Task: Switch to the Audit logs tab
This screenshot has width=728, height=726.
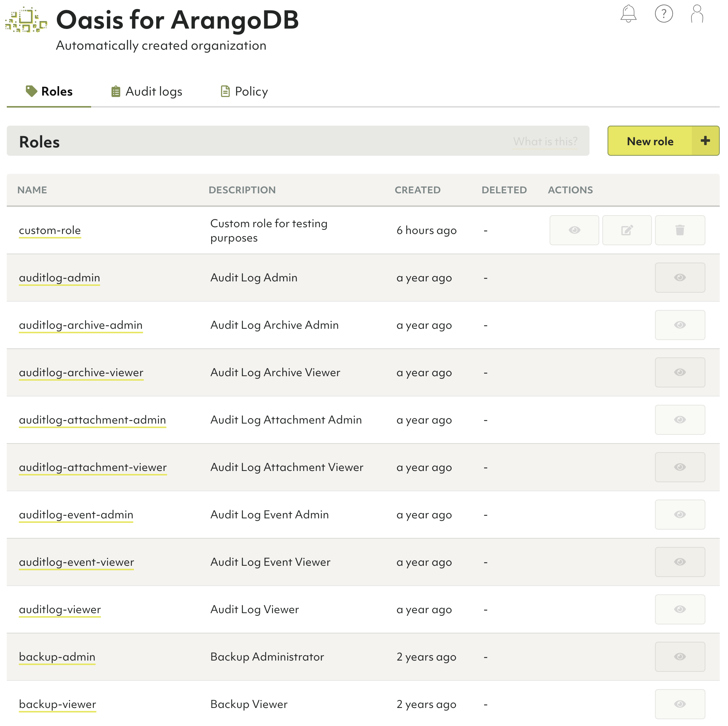Action: (x=146, y=91)
